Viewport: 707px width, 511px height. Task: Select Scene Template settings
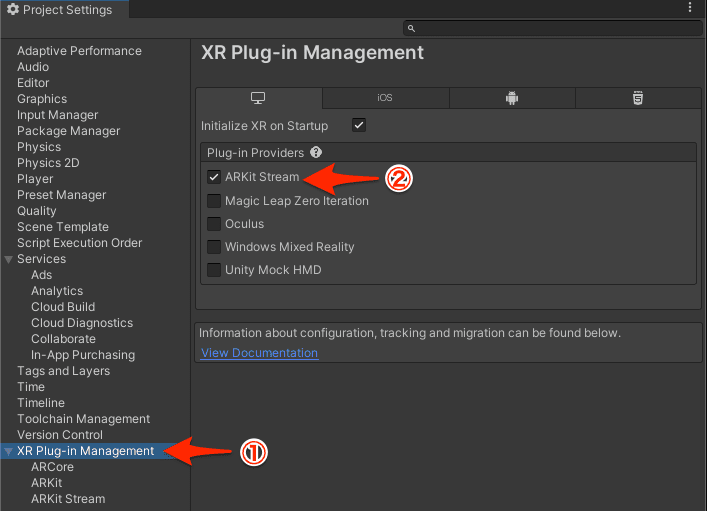[63, 227]
